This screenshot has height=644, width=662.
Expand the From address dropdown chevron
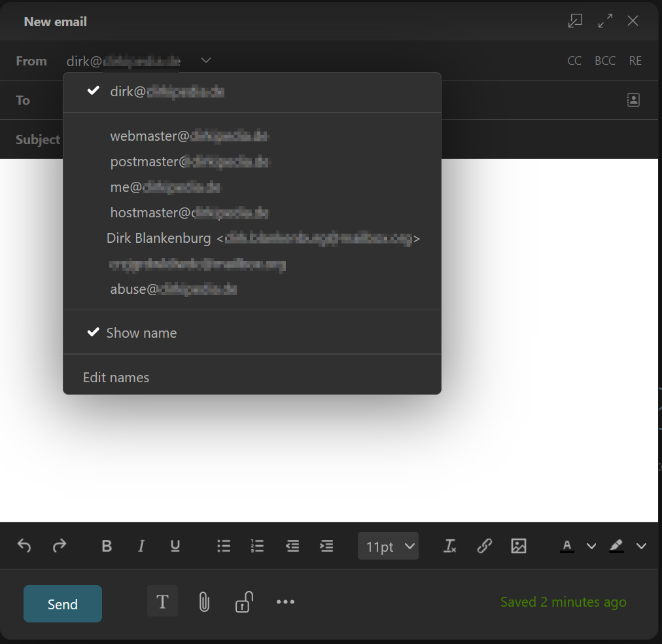coord(206,61)
